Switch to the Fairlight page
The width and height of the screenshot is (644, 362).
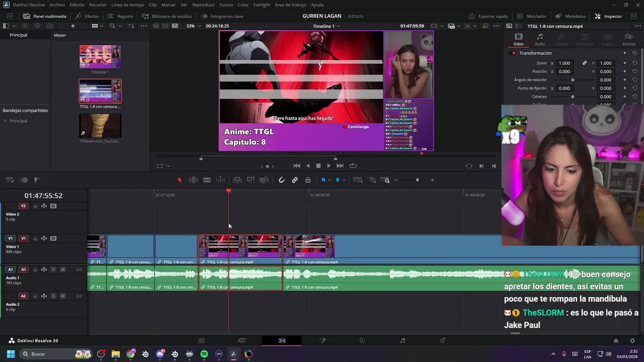(x=403, y=341)
